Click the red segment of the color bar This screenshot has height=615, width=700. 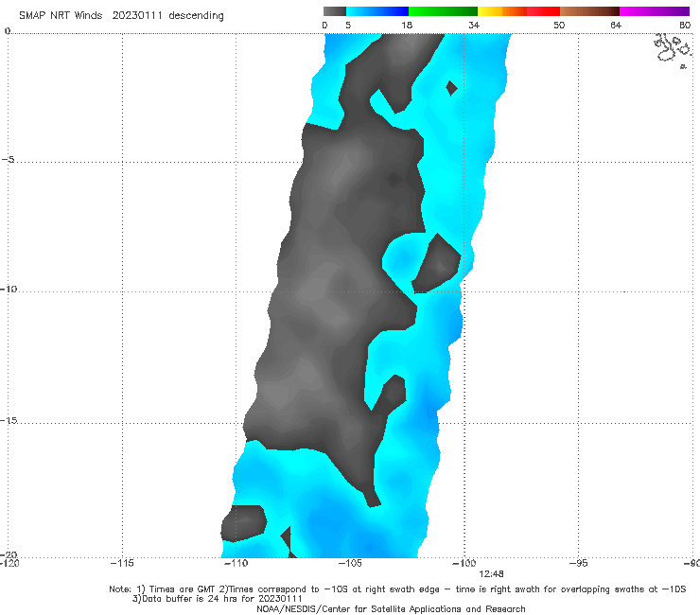(543, 11)
